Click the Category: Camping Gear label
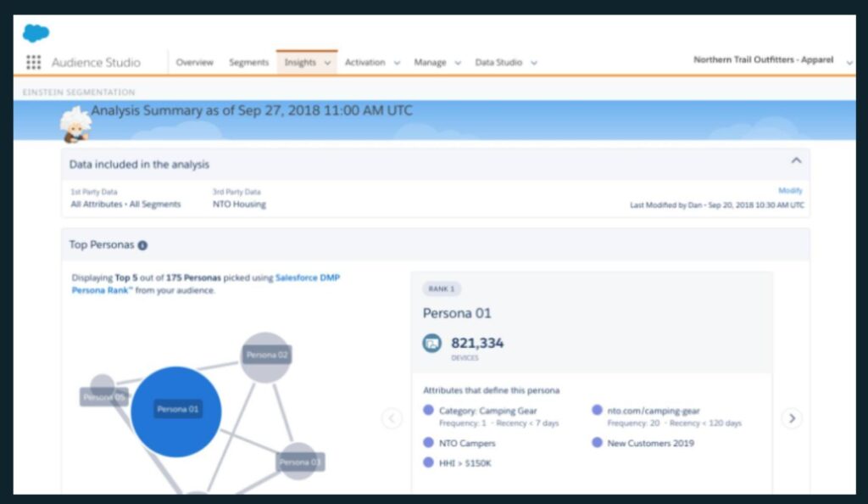 (x=487, y=411)
